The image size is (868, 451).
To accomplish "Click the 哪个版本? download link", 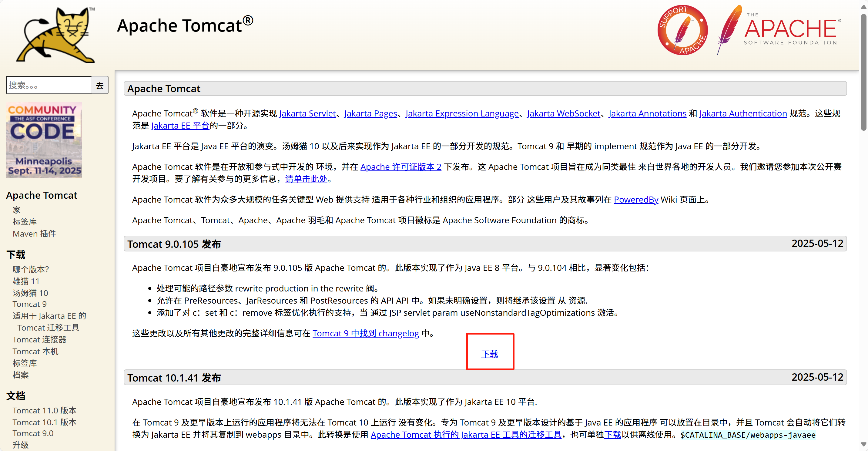I will click(31, 269).
